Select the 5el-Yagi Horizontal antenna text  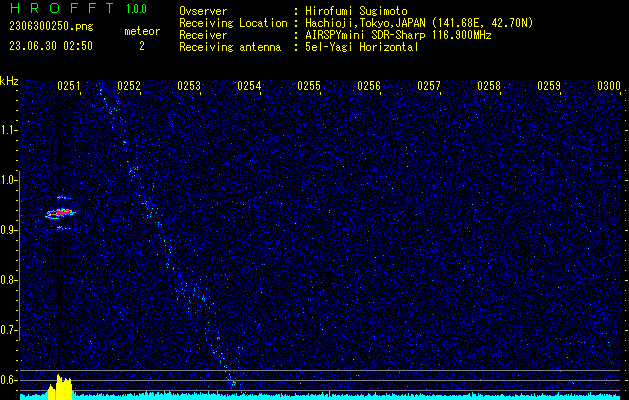coord(362,46)
